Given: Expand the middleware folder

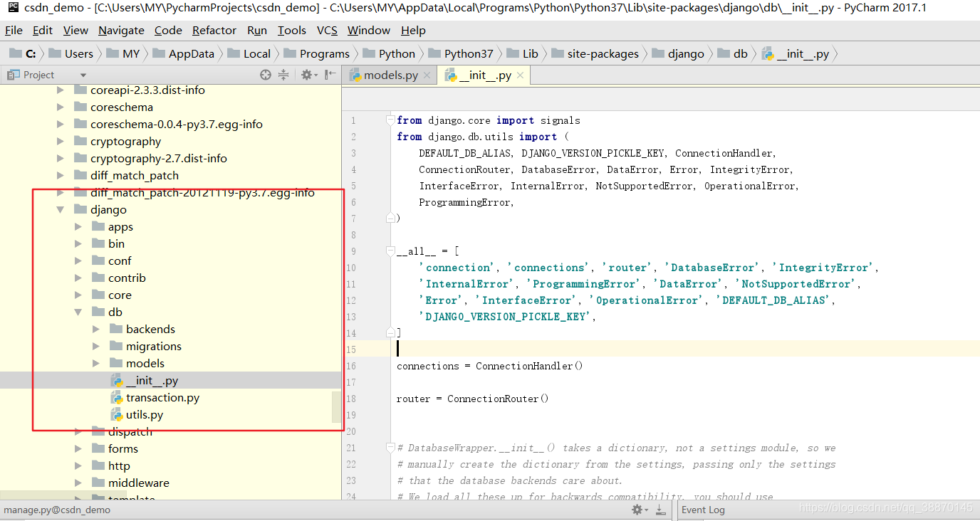Looking at the screenshot, I should pyautogui.click(x=78, y=483).
